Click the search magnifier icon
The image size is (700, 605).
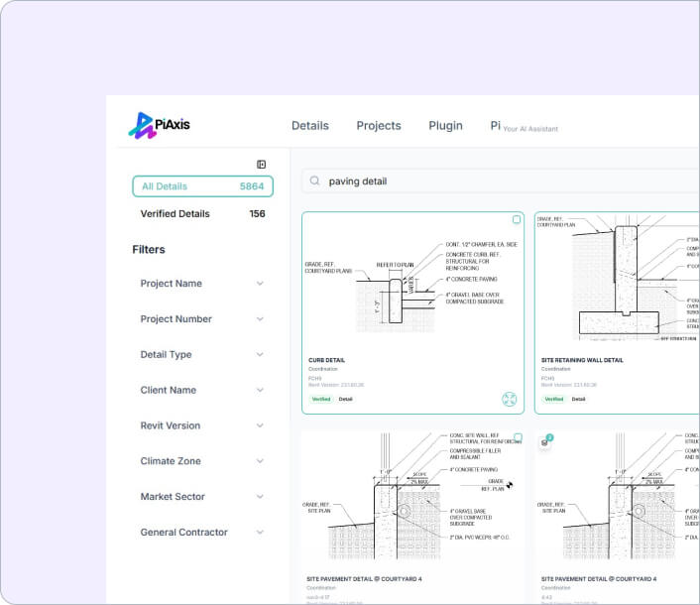(315, 181)
